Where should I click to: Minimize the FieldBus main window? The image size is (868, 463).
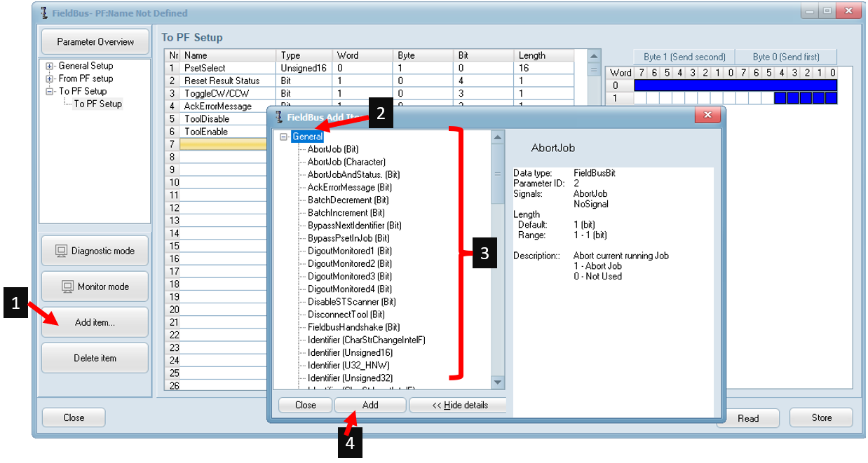pyautogui.click(x=810, y=11)
